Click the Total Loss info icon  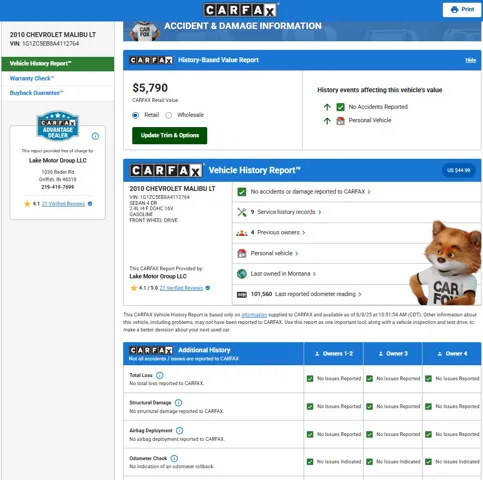(x=160, y=375)
